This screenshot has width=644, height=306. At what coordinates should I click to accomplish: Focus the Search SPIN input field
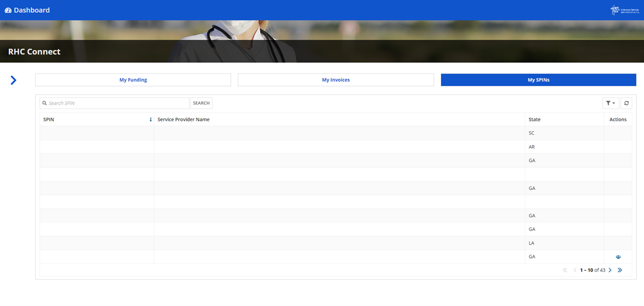(117, 103)
